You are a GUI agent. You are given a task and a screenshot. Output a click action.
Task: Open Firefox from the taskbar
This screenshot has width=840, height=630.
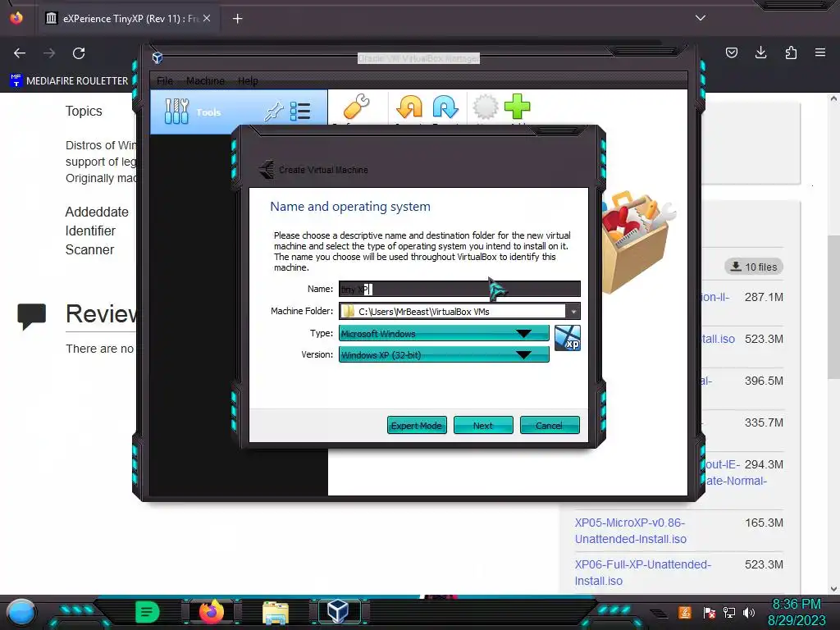point(212,612)
